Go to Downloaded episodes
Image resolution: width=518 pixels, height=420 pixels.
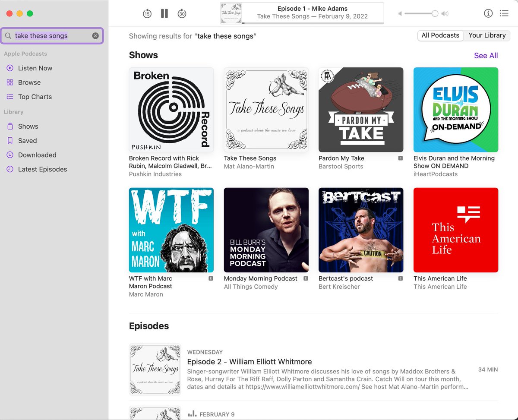(x=37, y=155)
